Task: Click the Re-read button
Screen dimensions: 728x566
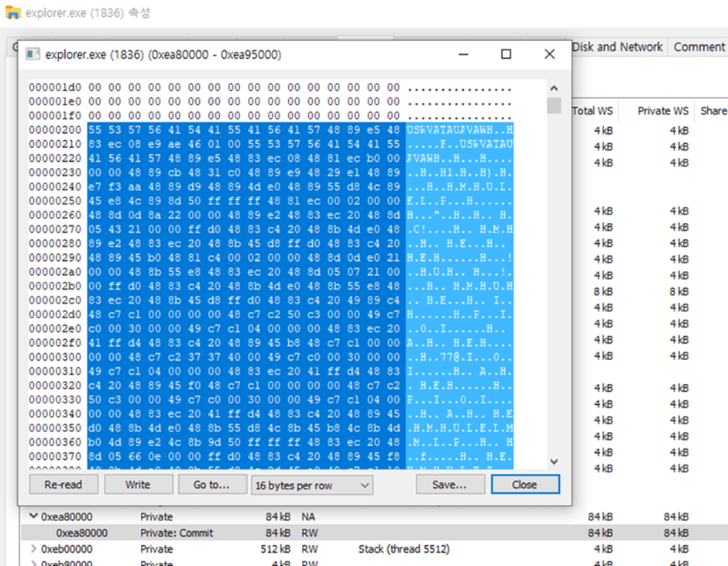Action: click(x=64, y=484)
